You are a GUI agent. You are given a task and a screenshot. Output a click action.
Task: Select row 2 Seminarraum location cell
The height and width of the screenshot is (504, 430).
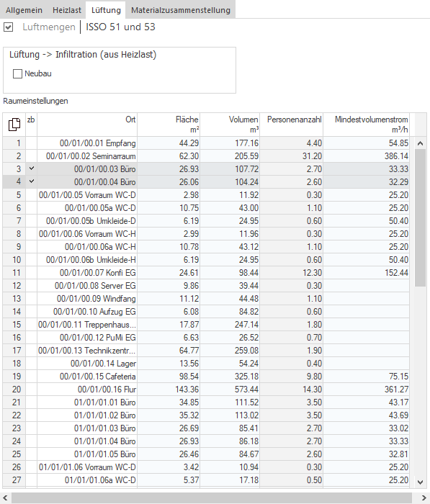pos(87,156)
